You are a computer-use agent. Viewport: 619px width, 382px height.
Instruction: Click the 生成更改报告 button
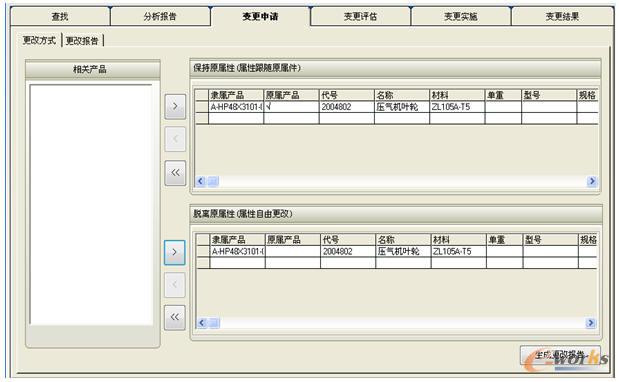coord(560,355)
